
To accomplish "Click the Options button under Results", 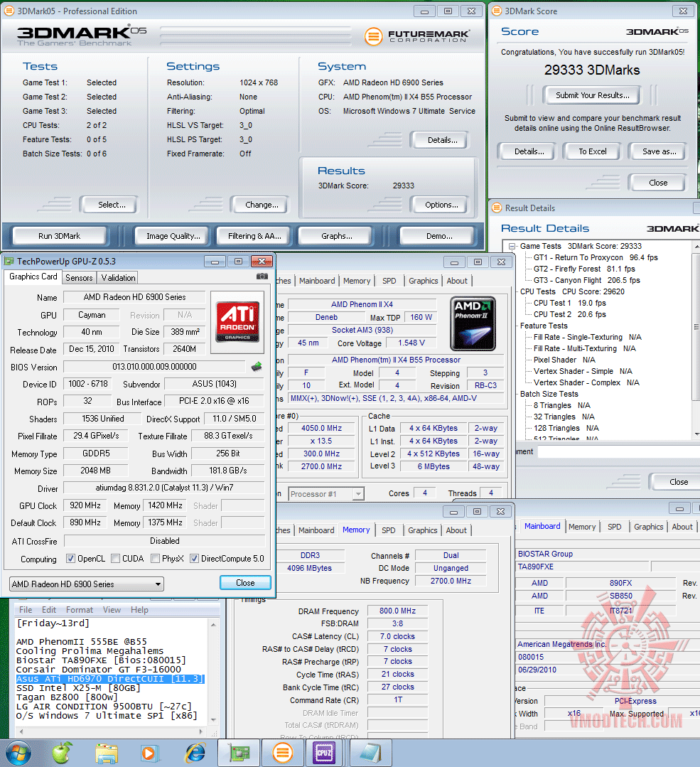I will (x=441, y=205).
